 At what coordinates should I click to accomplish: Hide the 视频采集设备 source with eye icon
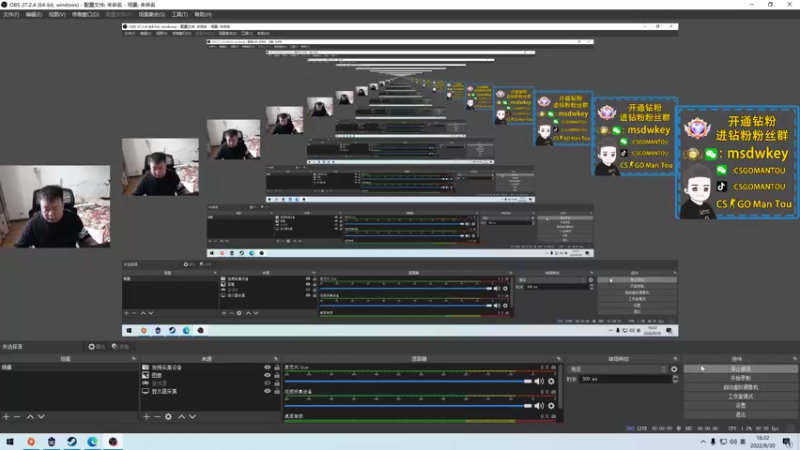tap(267, 367)
